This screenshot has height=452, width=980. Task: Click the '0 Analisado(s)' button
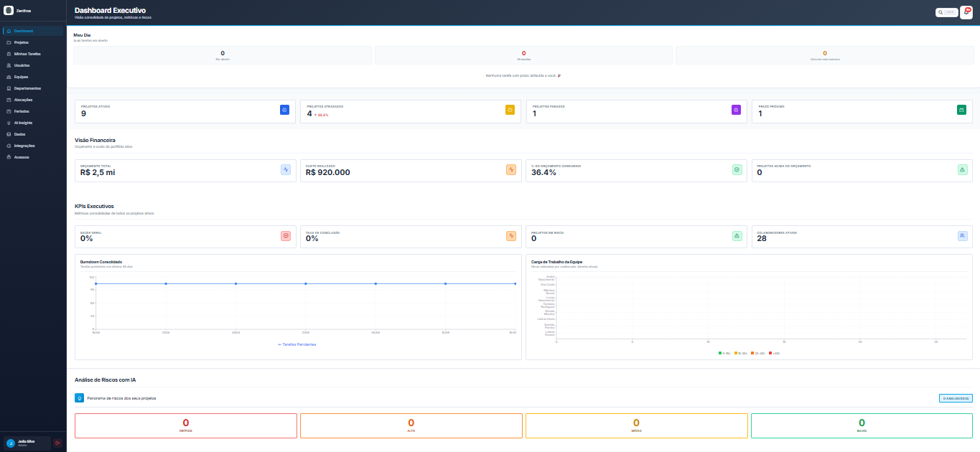click(956, 398)
